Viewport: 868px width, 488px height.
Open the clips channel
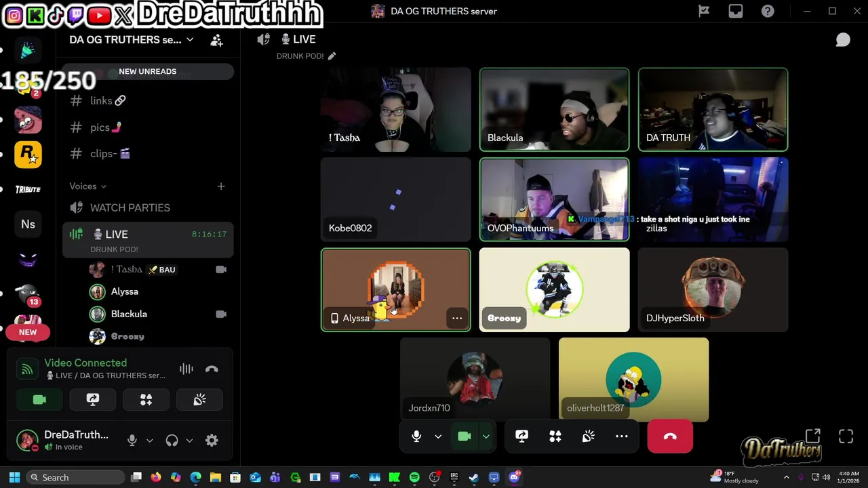point(148,153)
